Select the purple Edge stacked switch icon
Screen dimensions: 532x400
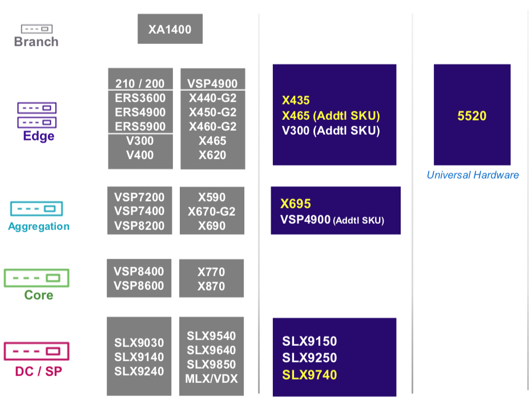pos(37,115)
